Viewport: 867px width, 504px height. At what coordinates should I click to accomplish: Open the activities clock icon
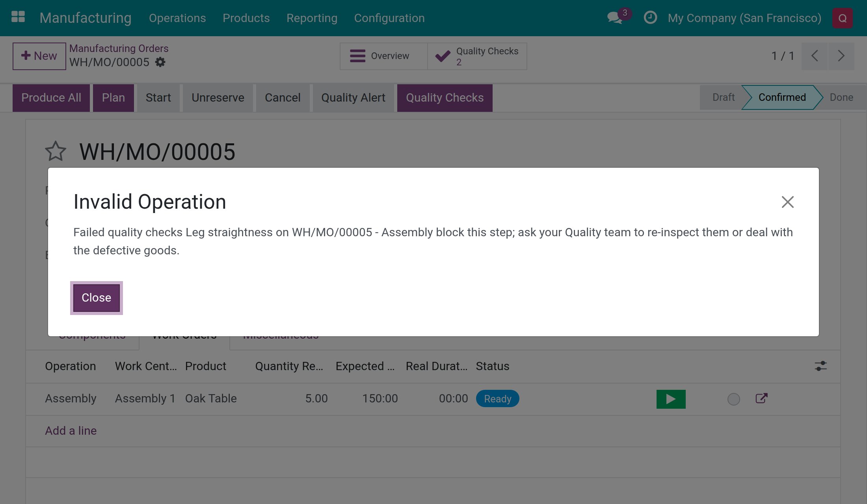coord(650,18)
